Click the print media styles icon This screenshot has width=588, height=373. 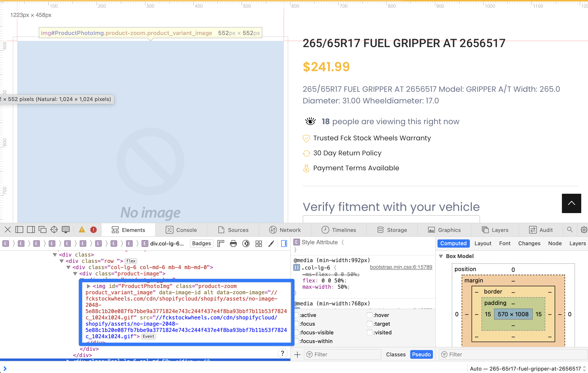coord(233,243)
